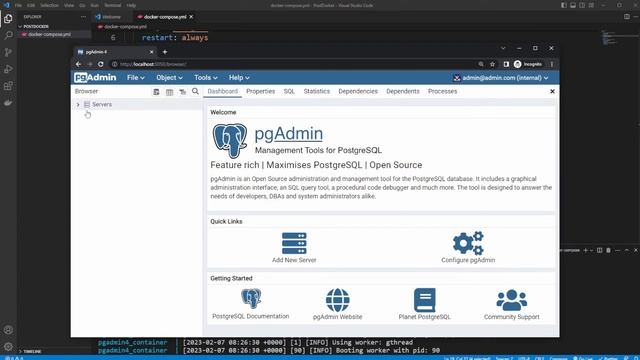
Task: Open VS Code Manage gear icon
Action: coord(8,347)
